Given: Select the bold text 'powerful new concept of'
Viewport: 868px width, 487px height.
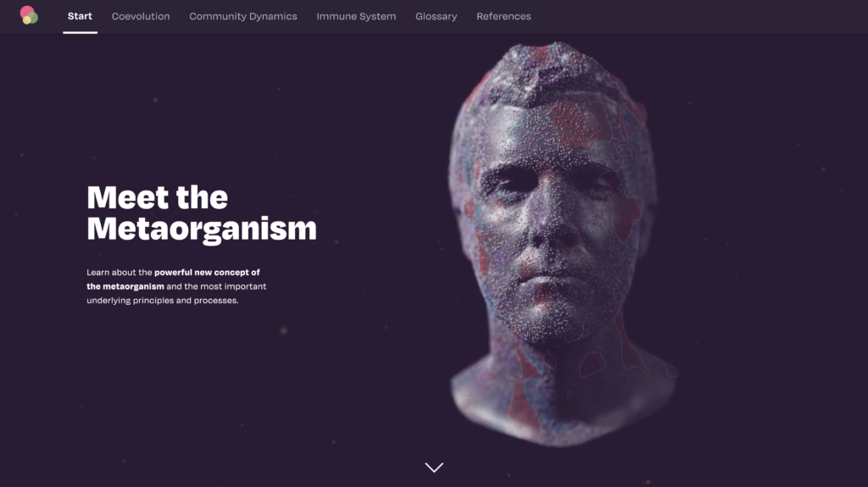Looking at the screenshot, I should (207, 272).
